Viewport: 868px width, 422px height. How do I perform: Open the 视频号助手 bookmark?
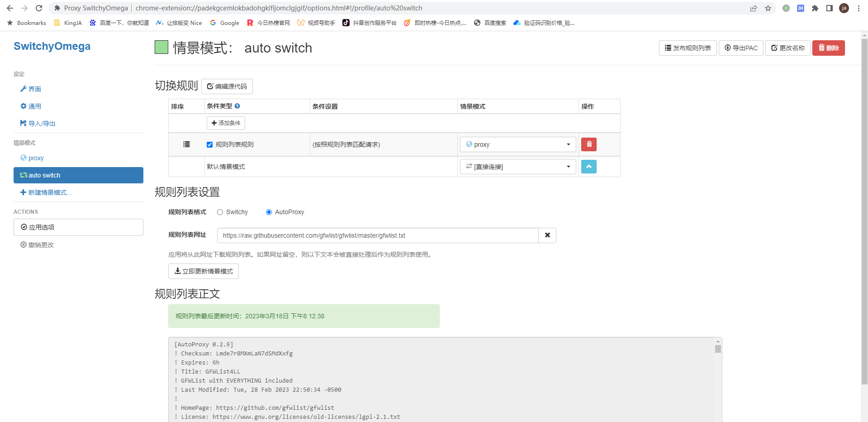pos(316,23)
